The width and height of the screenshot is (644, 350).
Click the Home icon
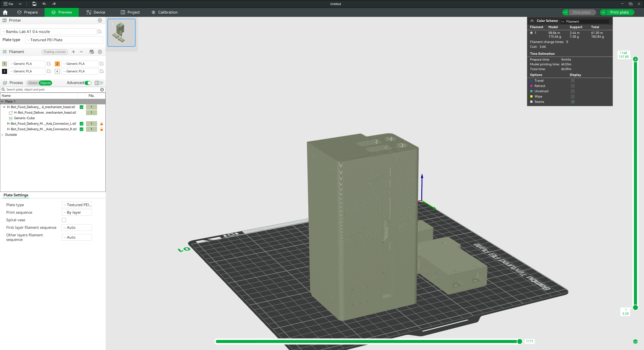[5, 12]
